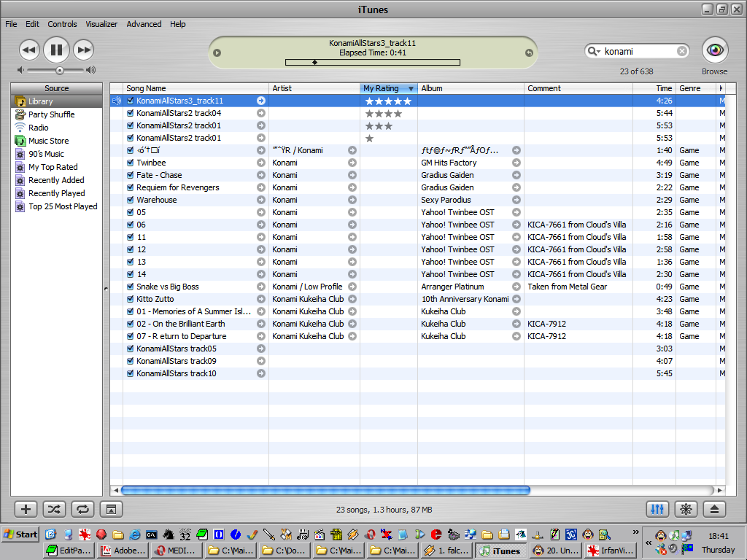The width and height of the screenshot is (747, 560).
Task: Open the Music Store source
Action: tap(49, 141)
